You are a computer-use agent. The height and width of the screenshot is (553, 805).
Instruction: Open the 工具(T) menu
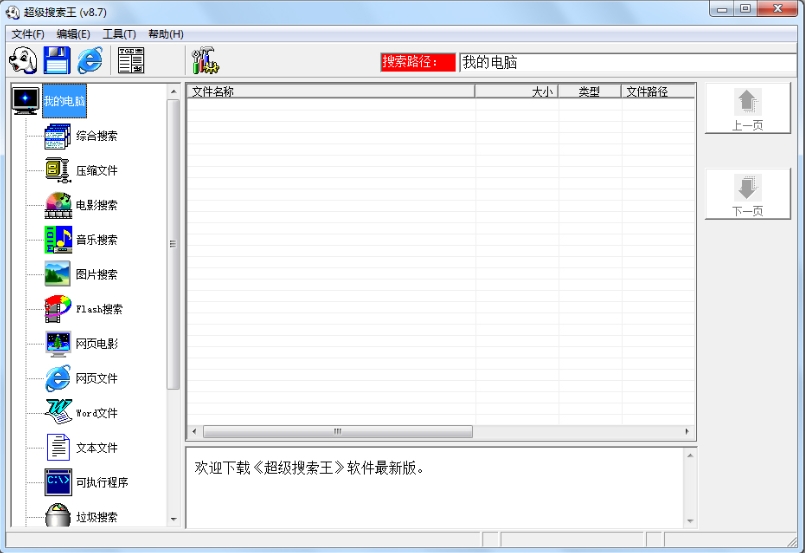[119, 34]
